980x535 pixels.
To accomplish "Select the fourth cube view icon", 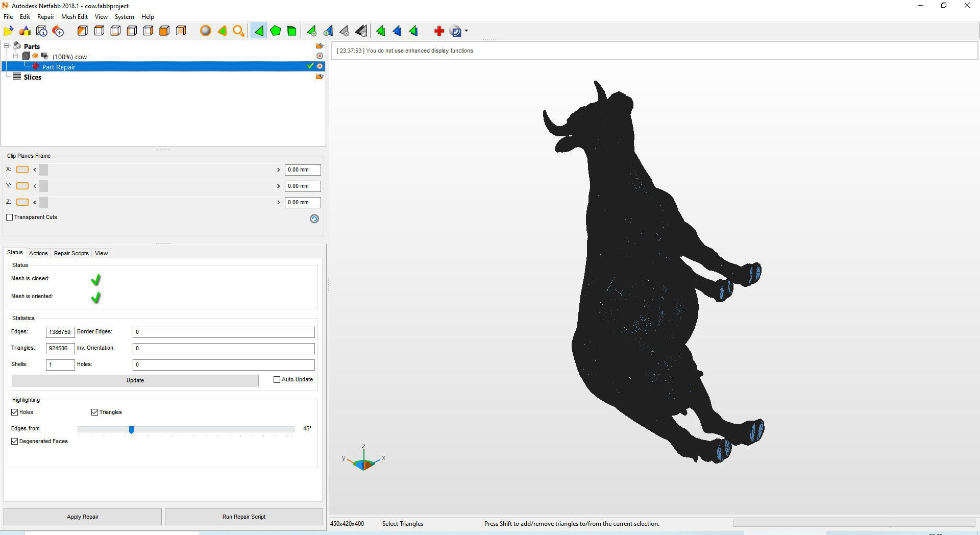I will [132, 31].
